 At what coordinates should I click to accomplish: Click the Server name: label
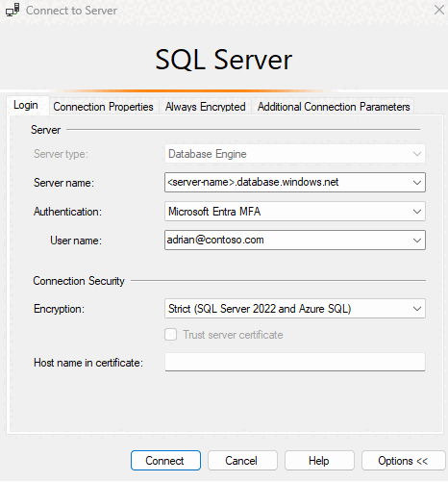tap(63, 183)
